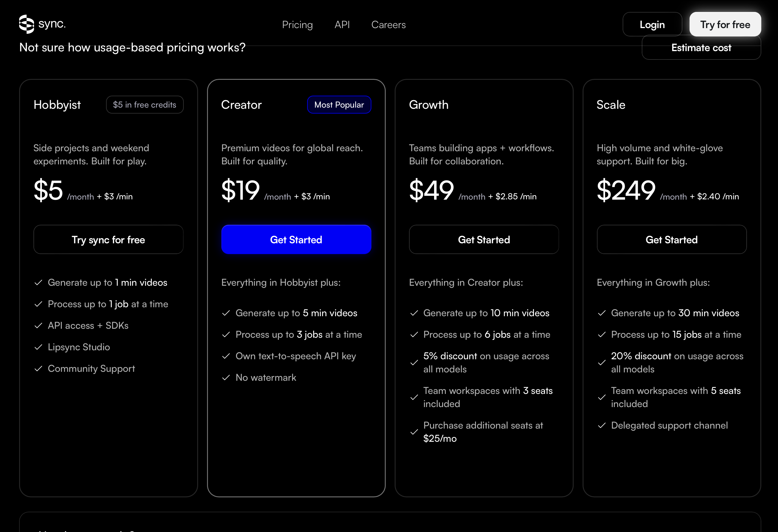Click the blue Creator Get Started button

pyautogui.click(x=296, y=239)
